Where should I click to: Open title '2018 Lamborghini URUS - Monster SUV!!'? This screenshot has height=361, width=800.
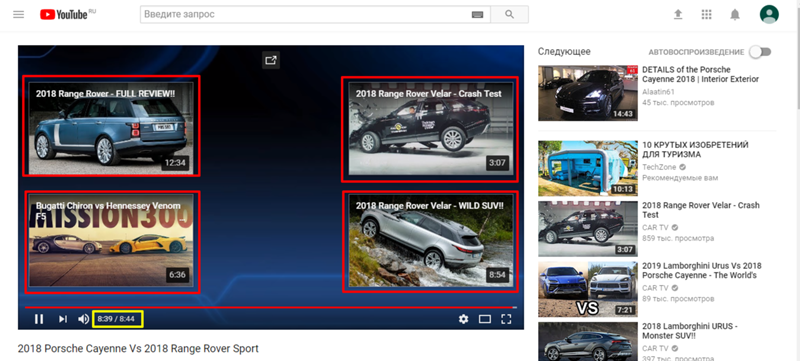click(x=690, y=331)
